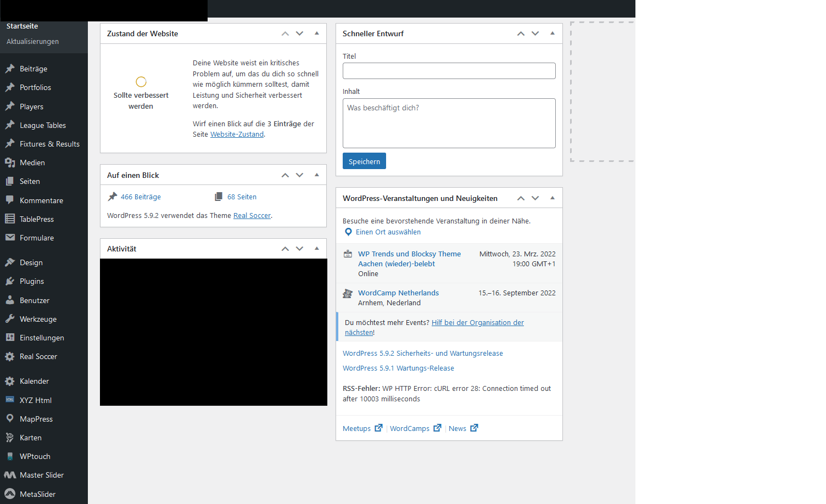Click the Portfolios pin icon
826x504 pixels.
click(x=10, y=87)
